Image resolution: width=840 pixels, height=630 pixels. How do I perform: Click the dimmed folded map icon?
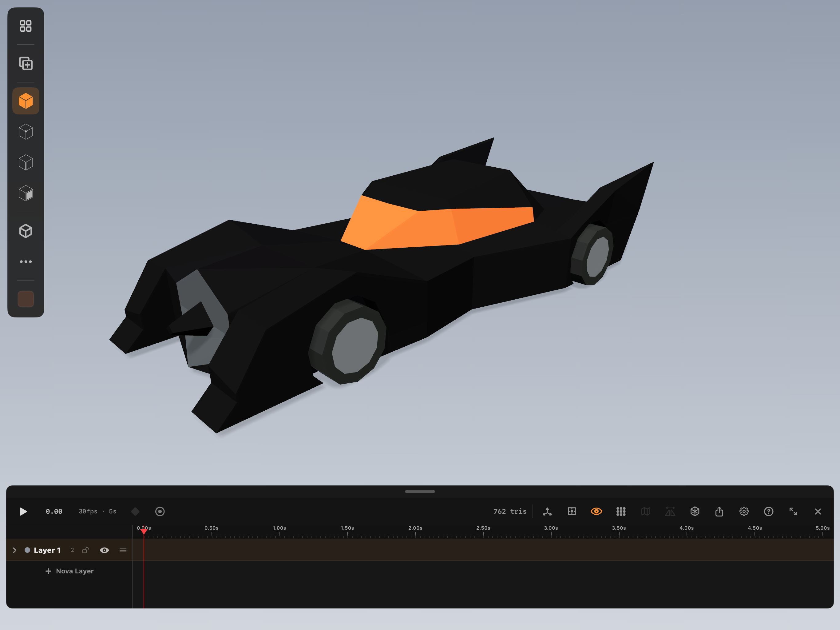pyautogui.click(x=646, y=512)
